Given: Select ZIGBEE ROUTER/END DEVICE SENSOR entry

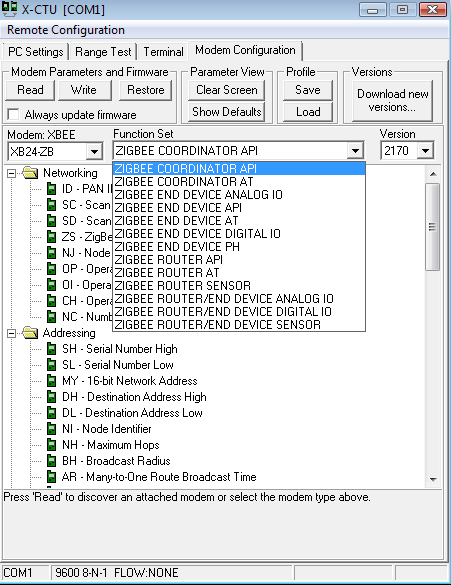Looking at the screenshot, I should coord(239,325).
